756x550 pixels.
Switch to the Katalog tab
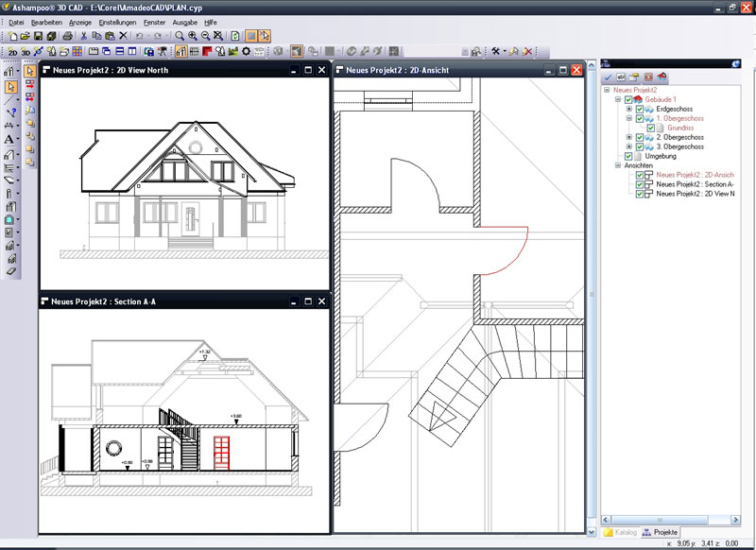[x=620, y=533]
